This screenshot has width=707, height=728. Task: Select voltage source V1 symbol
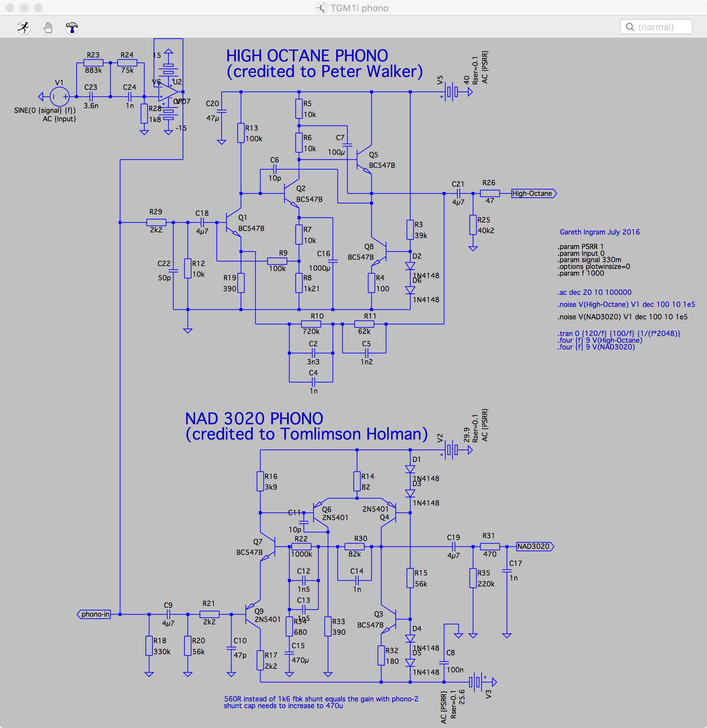pyautogui.click(x=60, y=96)
